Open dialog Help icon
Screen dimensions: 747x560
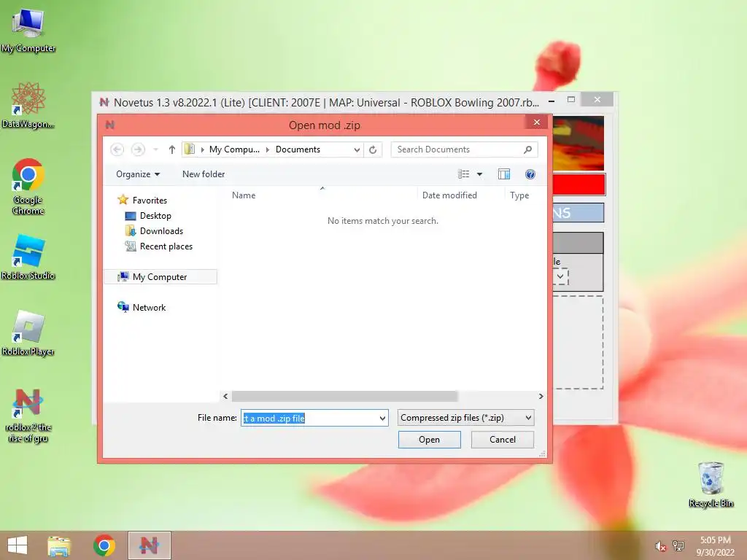click(530, 174)
